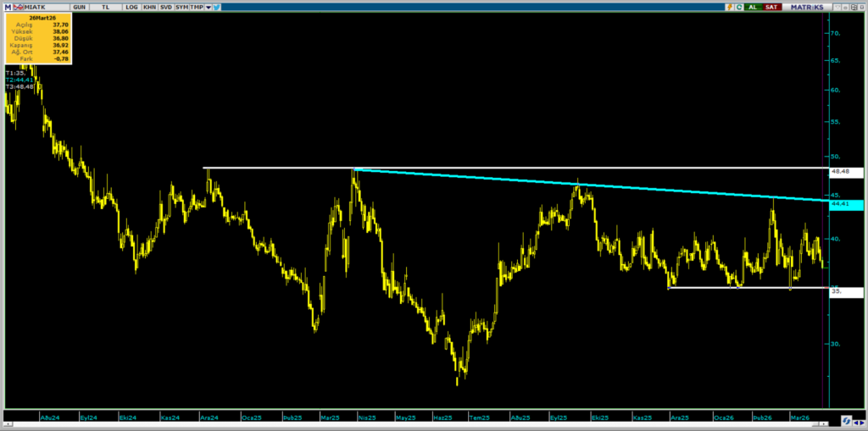
Task: Click the 30, price axis label
Action: pyautogui.click(x=836, y=344)
